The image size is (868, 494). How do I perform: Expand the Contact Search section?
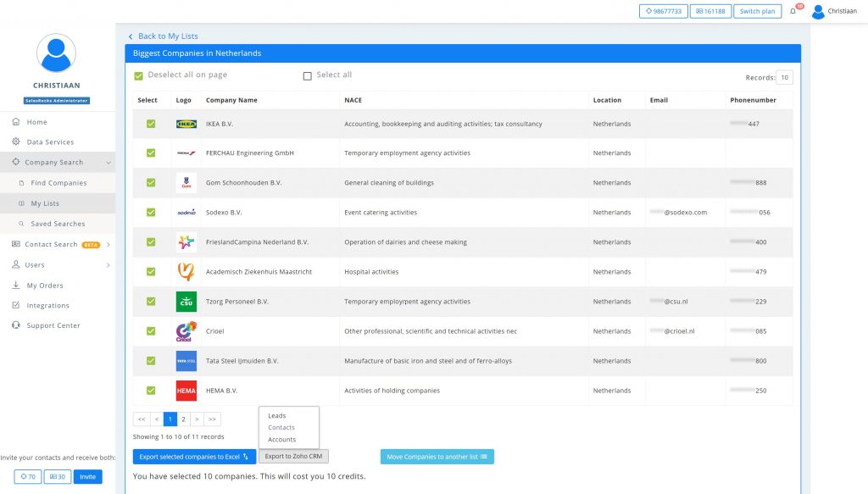click(x=108, y=245)
